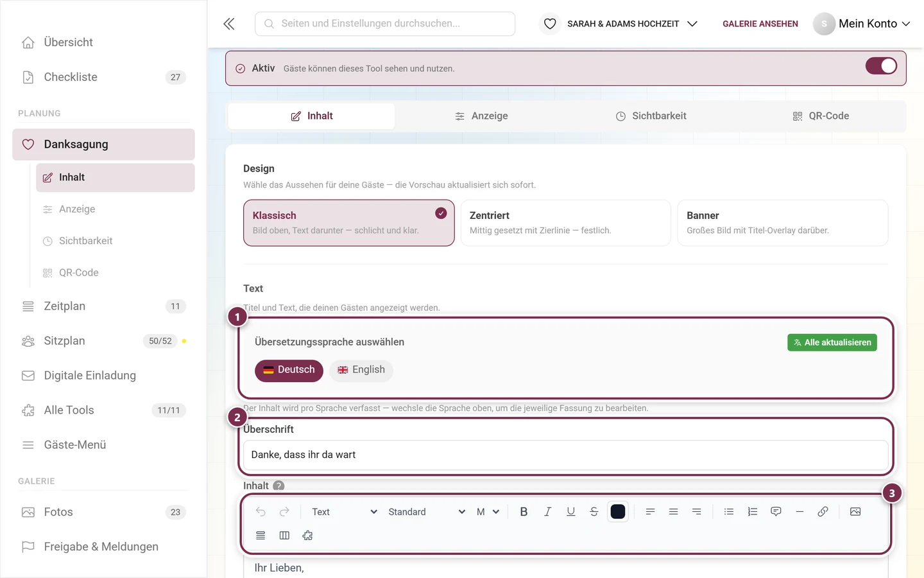924x578 pixels.
Task: Select Anzeige sub-item in sidebar
Action: click(x=116, y=209)
